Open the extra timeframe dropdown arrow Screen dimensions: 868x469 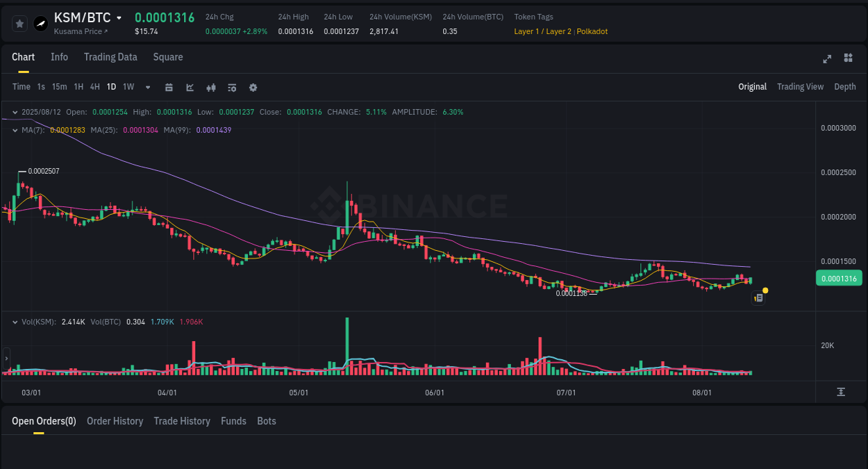click(147, 87)
